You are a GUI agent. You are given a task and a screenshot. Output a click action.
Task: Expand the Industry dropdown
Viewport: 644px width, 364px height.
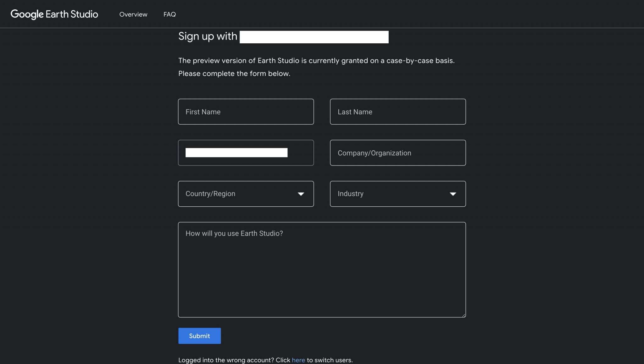tap(390, 194)
